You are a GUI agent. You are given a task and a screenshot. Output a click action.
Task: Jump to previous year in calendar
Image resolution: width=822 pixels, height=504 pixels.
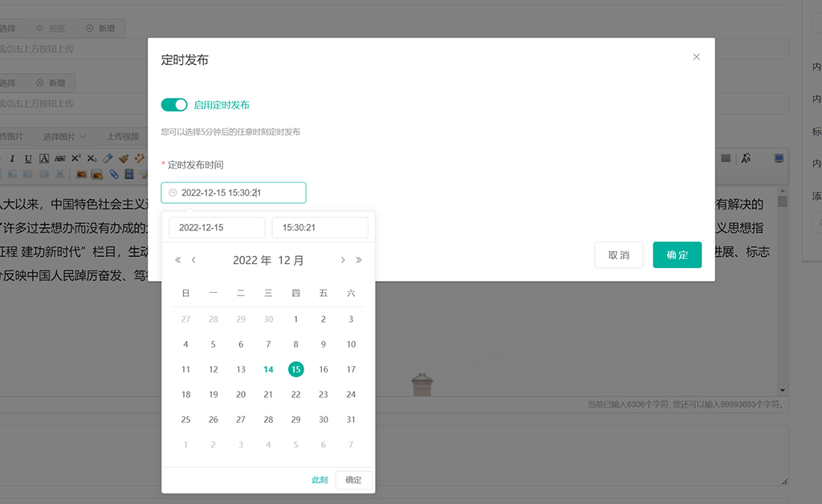(178, 260)
